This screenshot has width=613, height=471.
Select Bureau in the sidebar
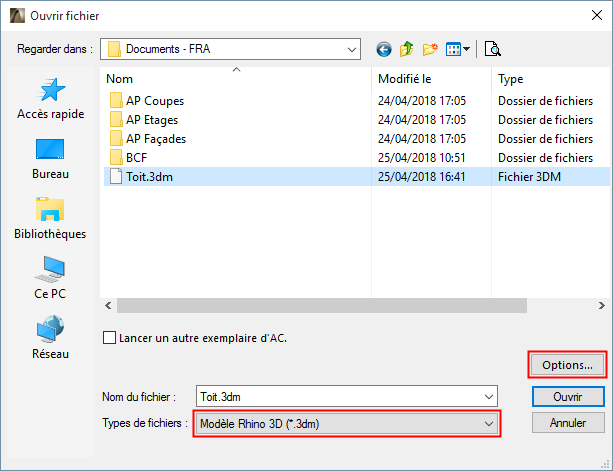click(50, 159)
